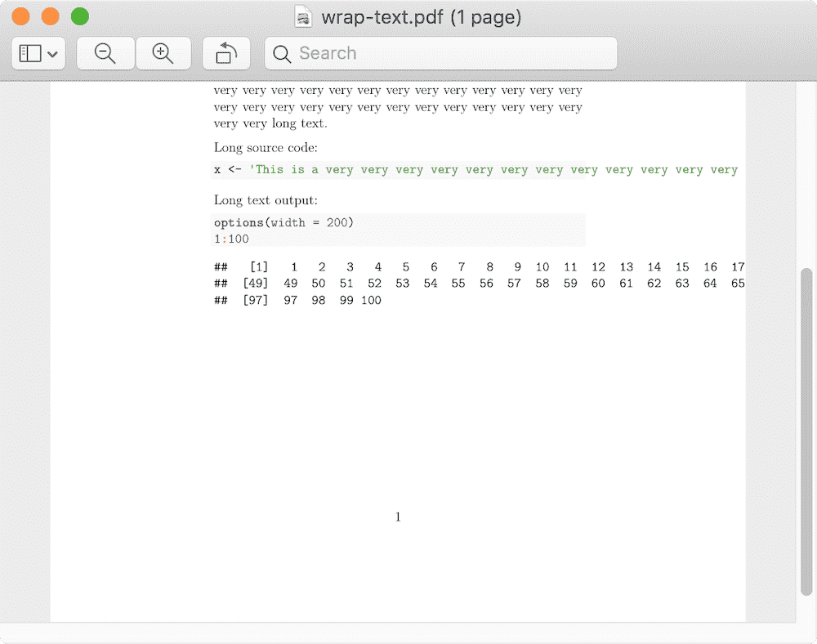817x644 pixels.
Task: Click the green fullscreen traffic light button
Action: coord(79,16)
